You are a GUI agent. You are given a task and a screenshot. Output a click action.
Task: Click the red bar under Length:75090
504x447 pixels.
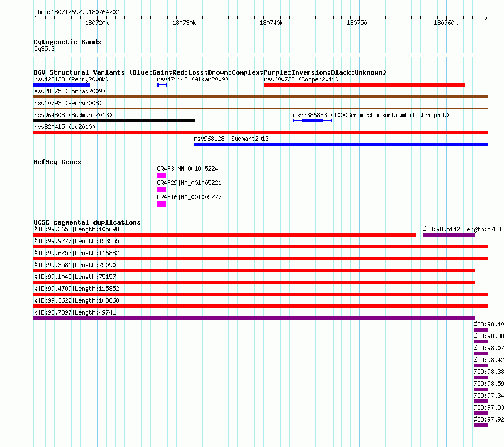click(254, 270)
